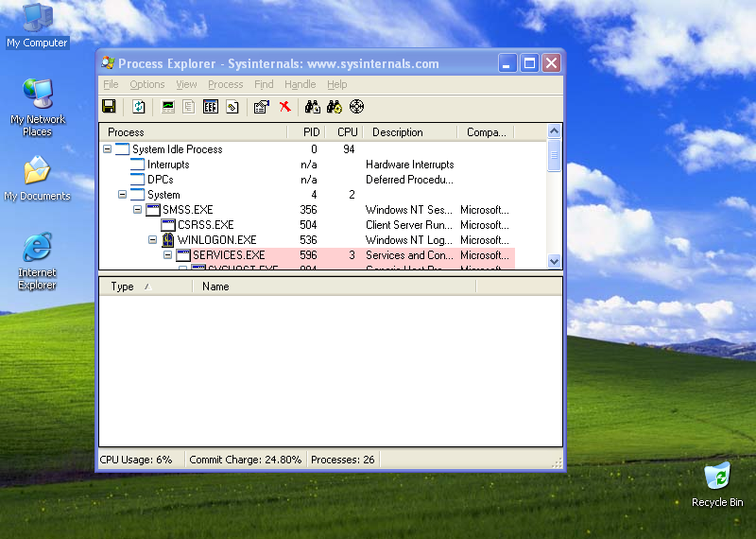Viewport: 756px width, 539px height.
Task: Select the SERVICES.EXE row
Action: tap(308, 254)
